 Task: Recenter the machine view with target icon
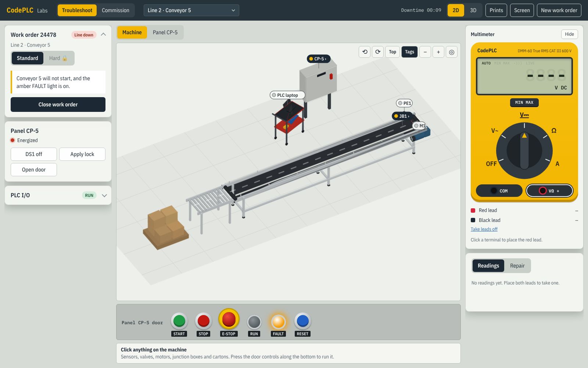pyautogui.click(x=452, y=52)
